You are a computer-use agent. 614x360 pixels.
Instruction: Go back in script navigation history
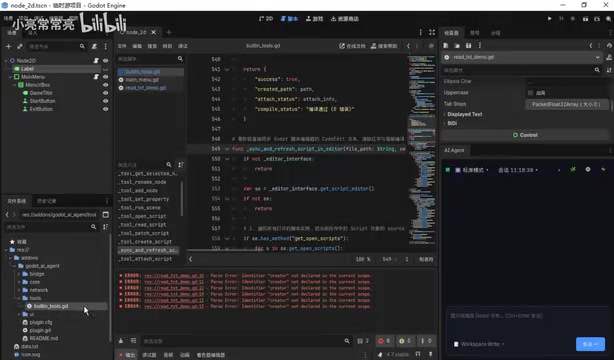408,46
